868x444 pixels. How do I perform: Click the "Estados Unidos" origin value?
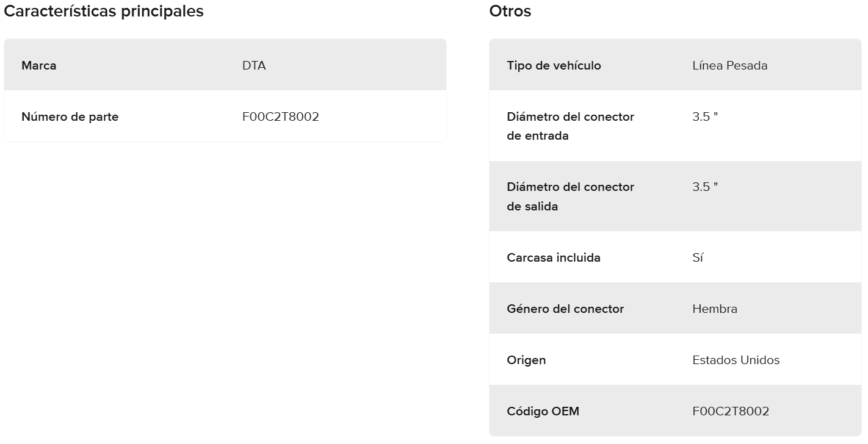[x=736, y=360]
